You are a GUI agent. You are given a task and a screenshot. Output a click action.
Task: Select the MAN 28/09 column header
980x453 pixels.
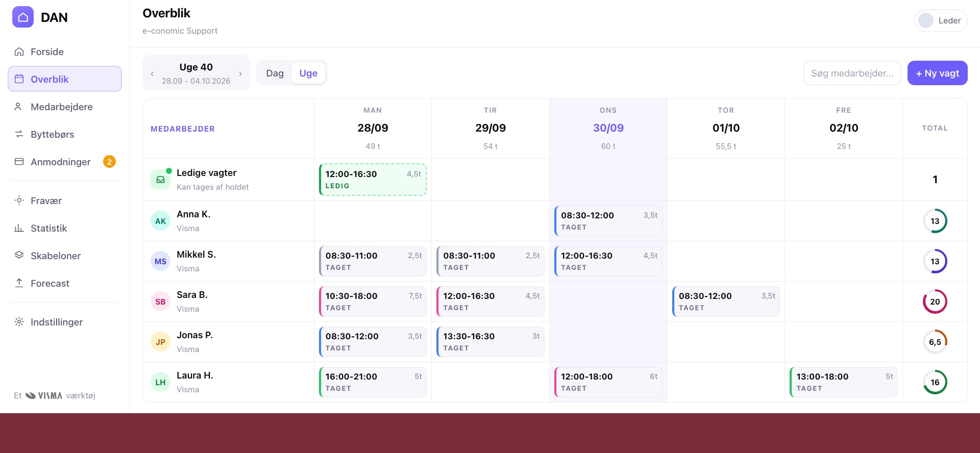(373, 128)
